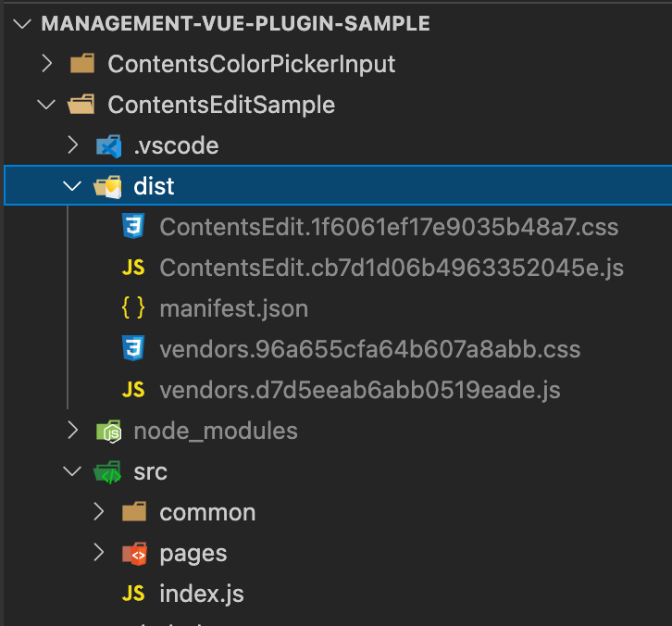
Task: Click the VS Code icon on .vscode folder
Action: 108,145
